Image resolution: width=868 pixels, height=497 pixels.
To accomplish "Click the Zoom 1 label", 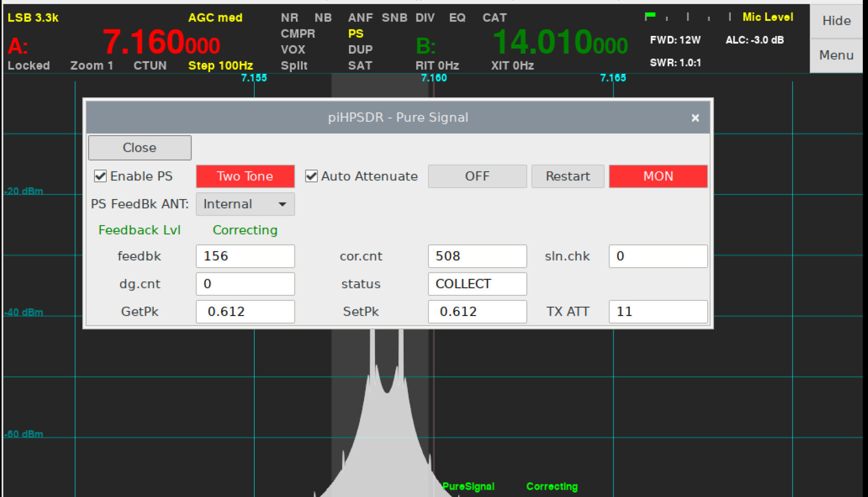I will (x=92, y=66).
